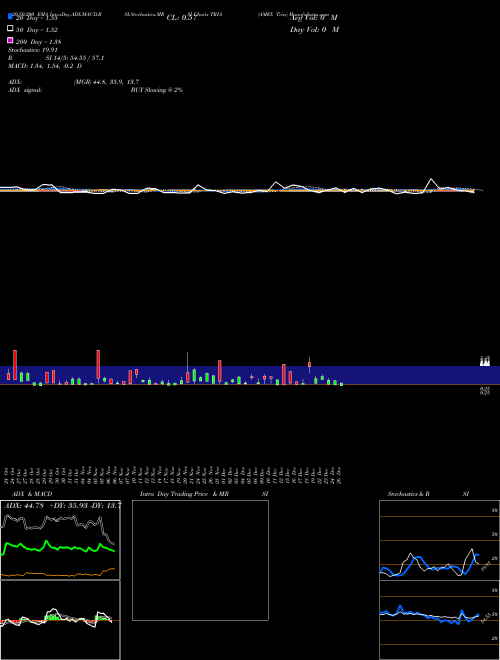The width and height of the screenshot is (500, 660).
Task: Click the 'Avg Vol: 0 M' text
Action: point(314,18)
